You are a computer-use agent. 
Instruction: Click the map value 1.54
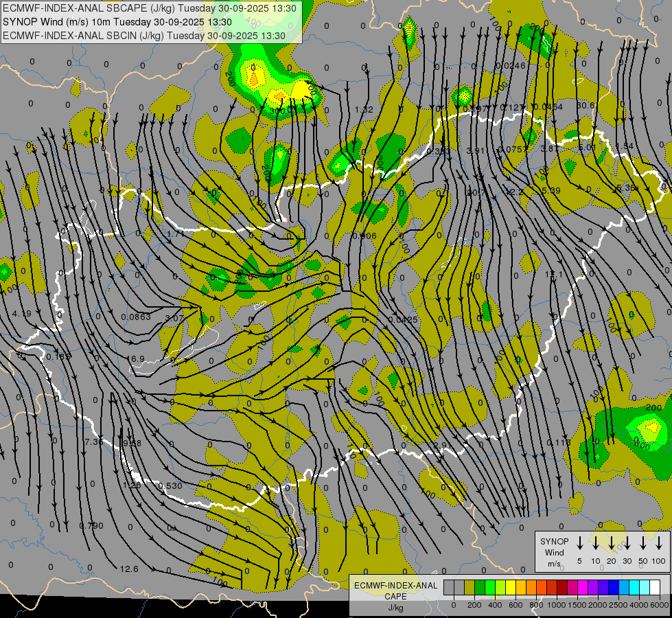(x=625, y=146)
